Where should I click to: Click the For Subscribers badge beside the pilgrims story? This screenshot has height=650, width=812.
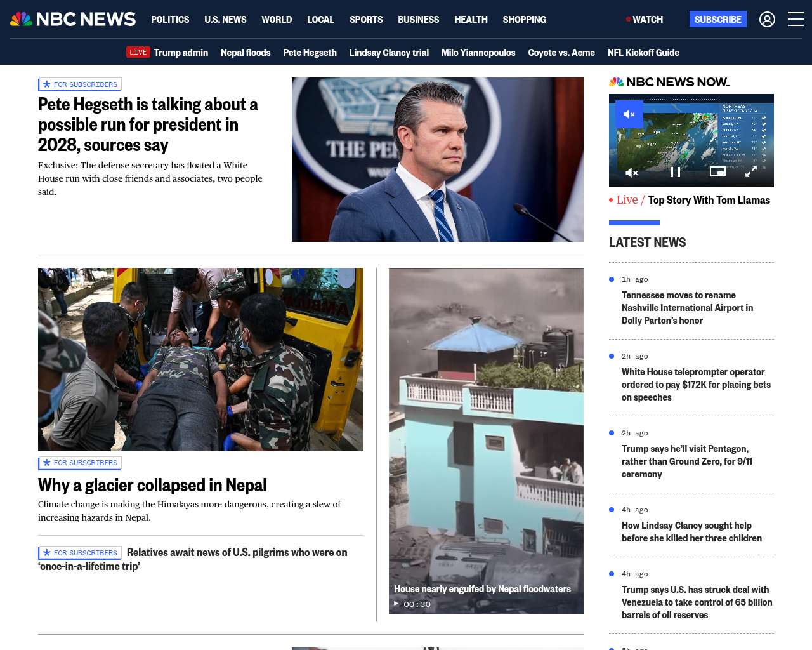(80, 553)
